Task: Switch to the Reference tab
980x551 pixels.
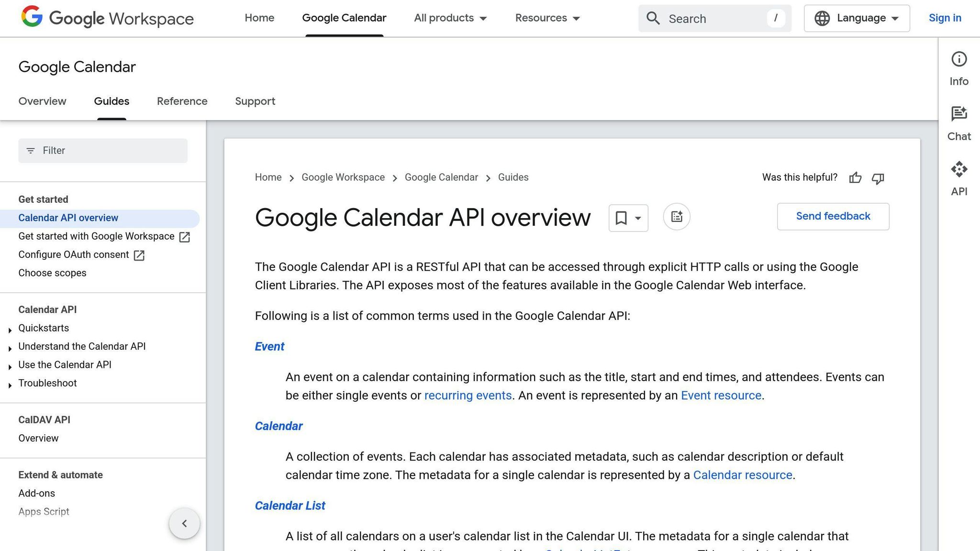Action: [x=182, y=101]
